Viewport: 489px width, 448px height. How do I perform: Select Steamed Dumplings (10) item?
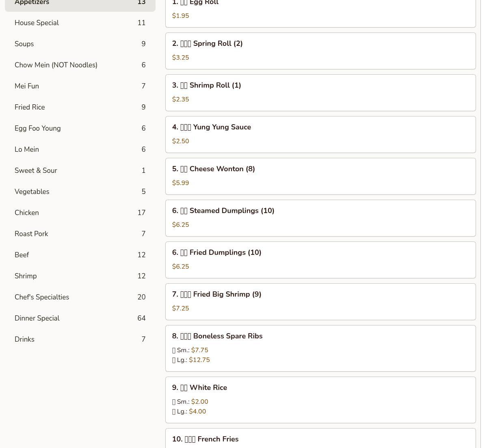pyautogui.click(x=320, y=218)
